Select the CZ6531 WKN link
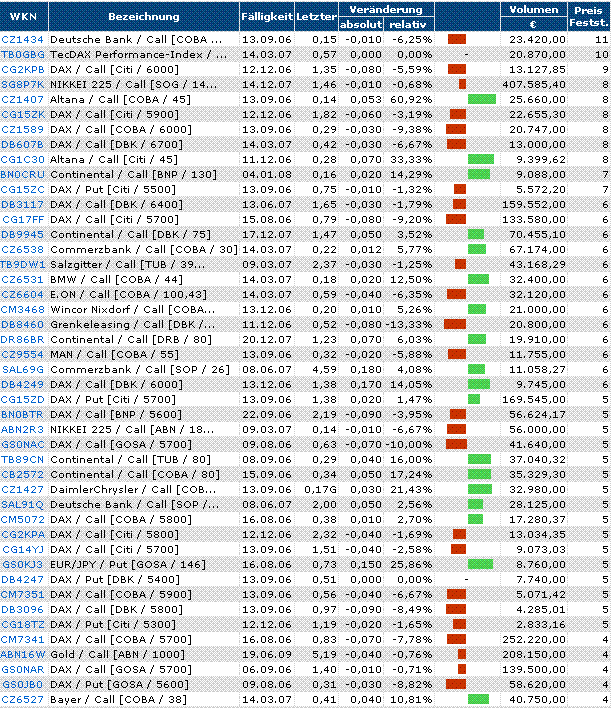 tap(23, 279)
